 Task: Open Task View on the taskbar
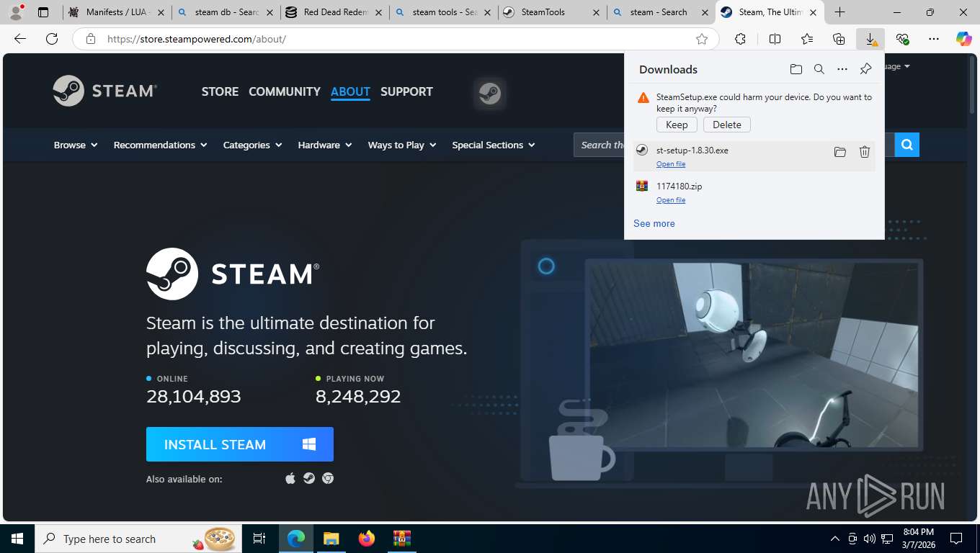pyautogui.click(x=259, y=539)
